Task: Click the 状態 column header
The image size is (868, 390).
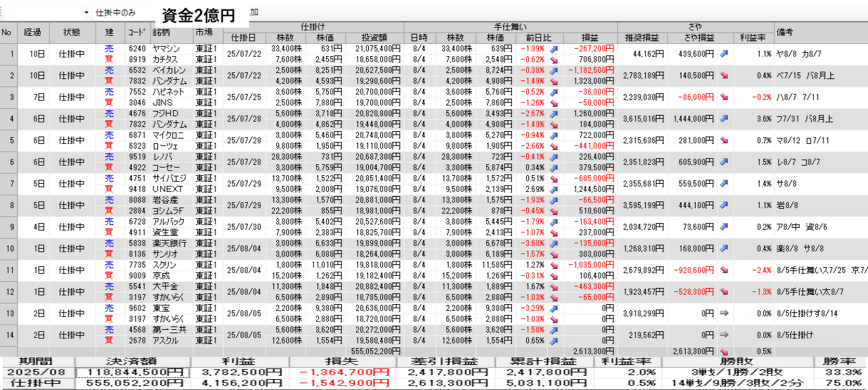Action: click(x=72, y=32)
